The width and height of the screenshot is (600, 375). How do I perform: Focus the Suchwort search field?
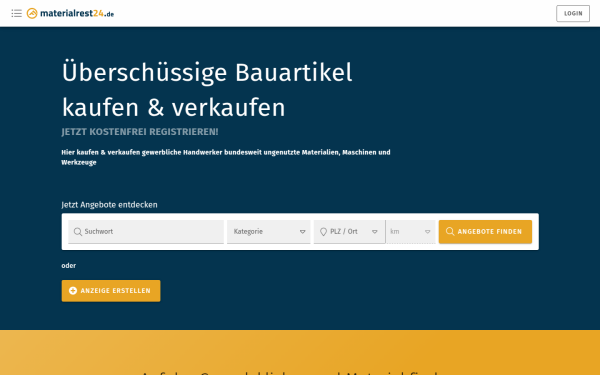pyautogui.click(x=146, y=232)
